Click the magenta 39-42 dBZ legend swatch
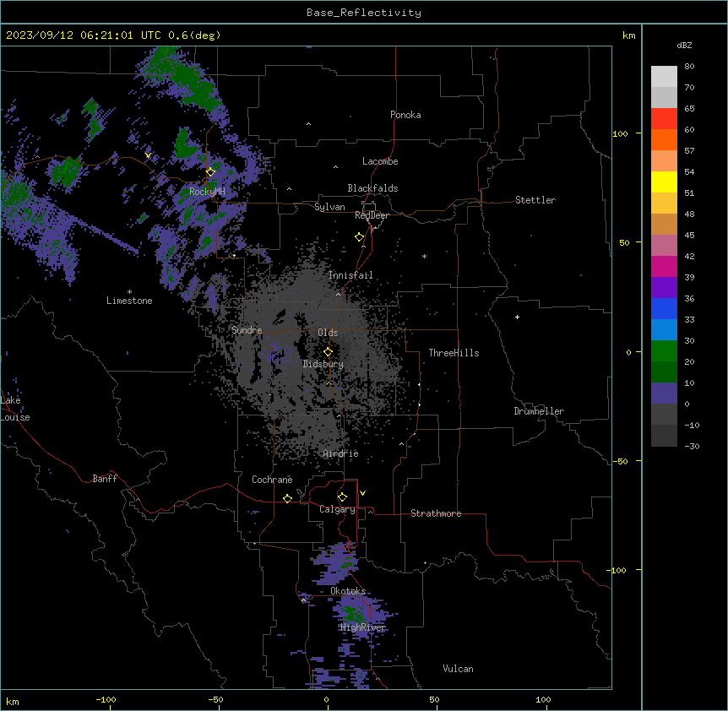This screenshot has width=728, height=711. [664, 266]
